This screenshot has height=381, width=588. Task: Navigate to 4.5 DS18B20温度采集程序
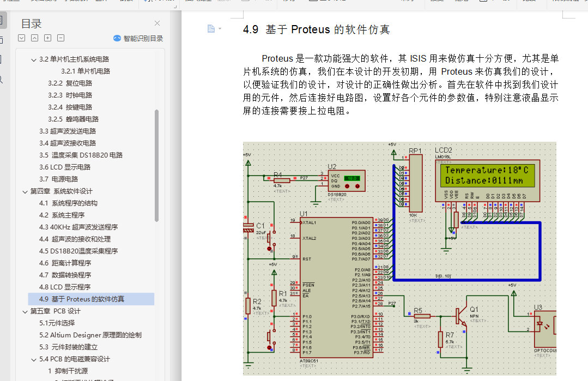point(78,251)
